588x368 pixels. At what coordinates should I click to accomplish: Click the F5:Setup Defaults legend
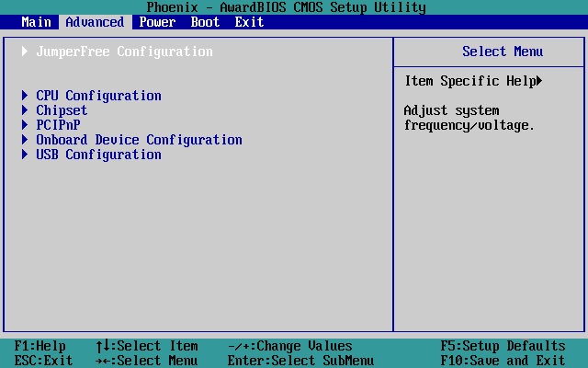503,346
